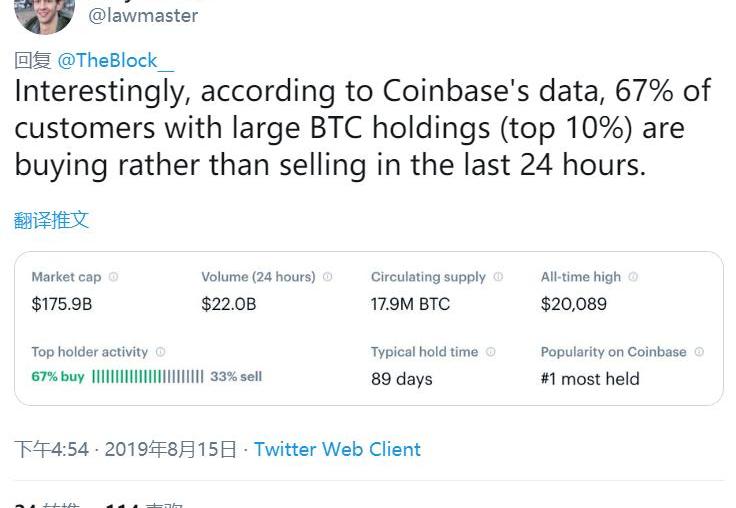This screenshot has width=736, height=508.
Task: Open the Twitter Web Client link
Action: (337, 450)
